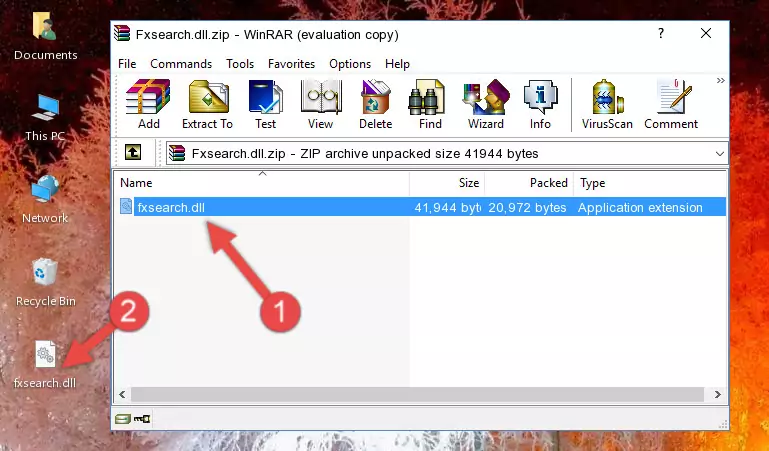Run VirusScan on the archive
The height and width of the screenshot is (451, 769).
pyautogui.click(x=607, y=104)
